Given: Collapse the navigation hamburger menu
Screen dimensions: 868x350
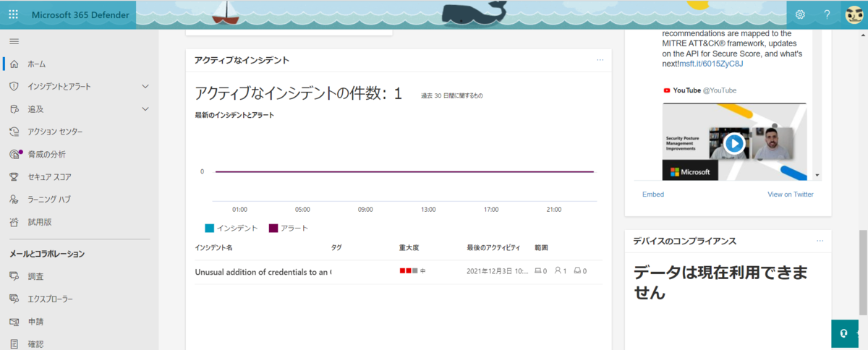Looking at the screenshot, I should coord(14,41).
